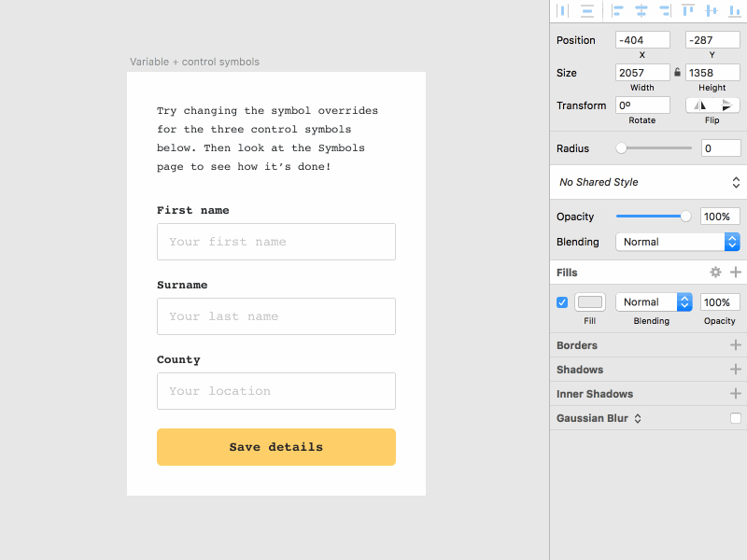Select the distribute horizontally icon

(x=562, y=10)
